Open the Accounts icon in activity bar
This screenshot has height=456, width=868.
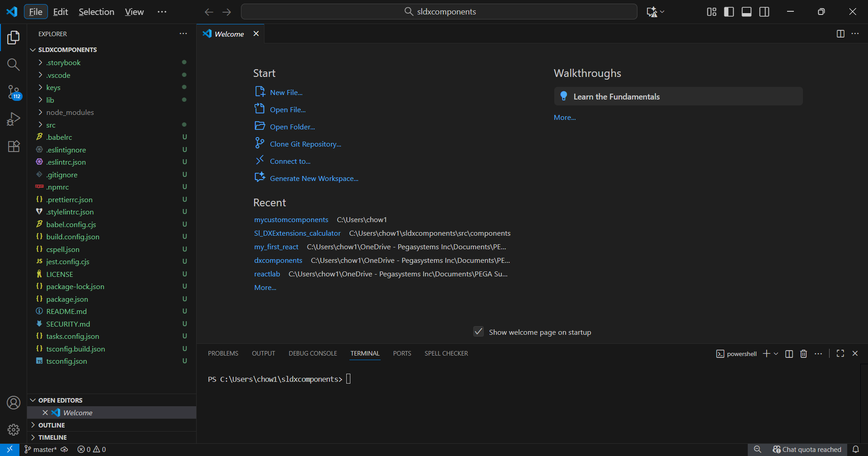click(x=13, y=403)
